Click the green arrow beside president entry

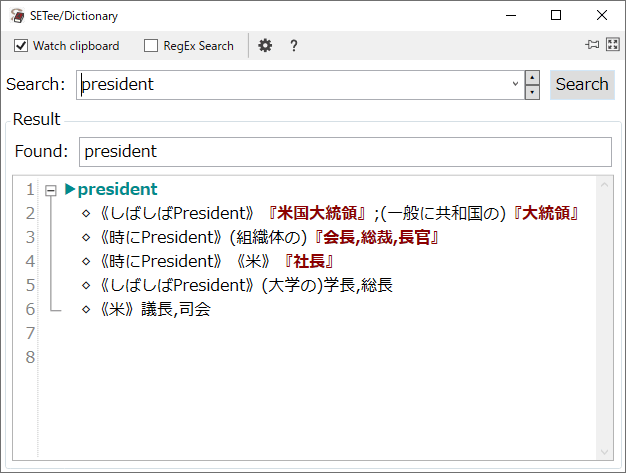point(69,189)
